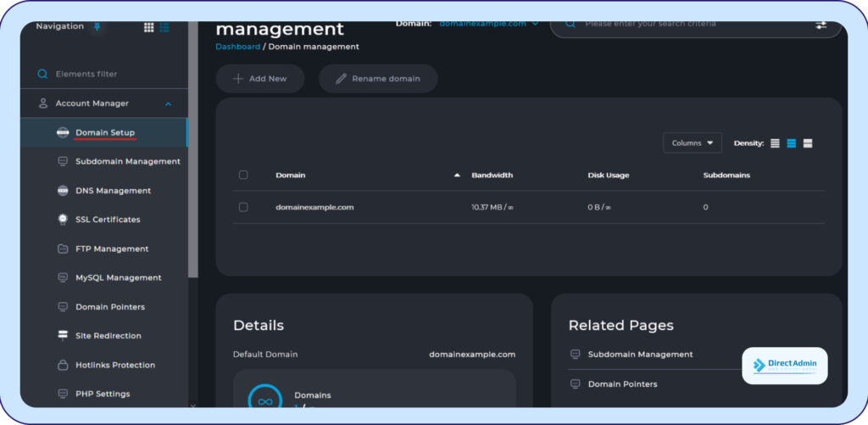Click icon beside Related Pages Domain Pointers
This screenshot has height=425, width=868.
tap(576, 383)
